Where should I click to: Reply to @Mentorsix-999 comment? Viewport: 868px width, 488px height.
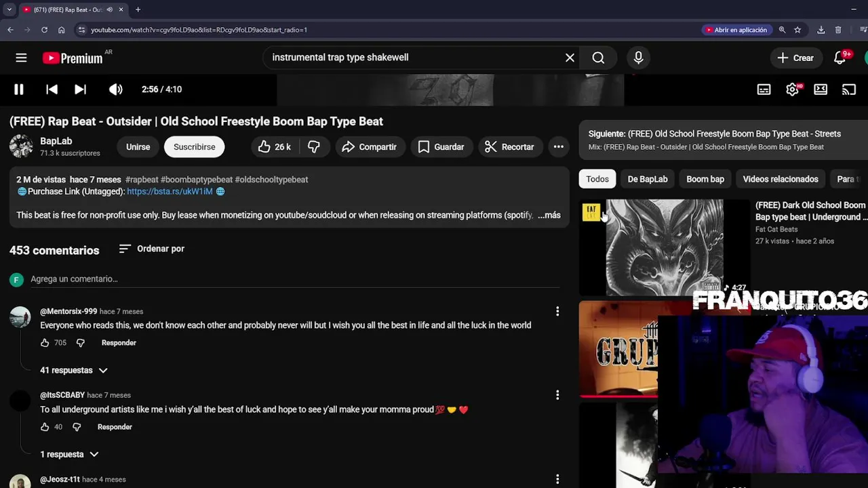pos(119,343)
